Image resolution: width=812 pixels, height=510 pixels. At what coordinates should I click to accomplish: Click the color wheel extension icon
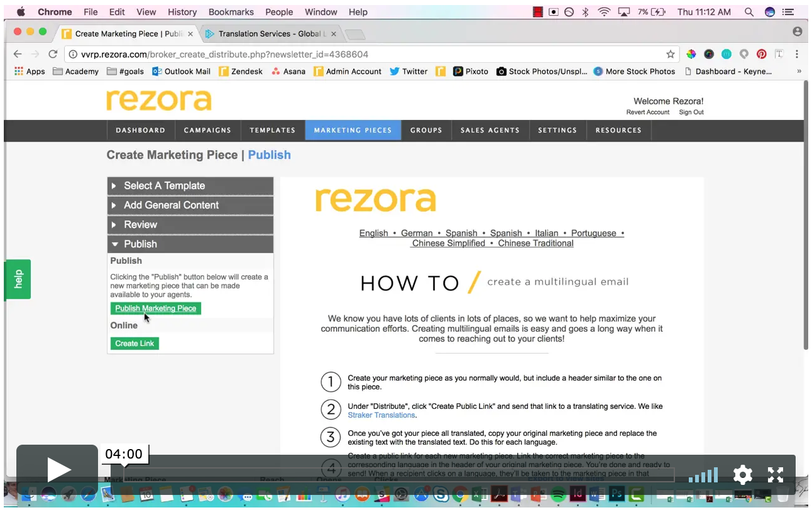pyautogui.click(x=691, y=54)
